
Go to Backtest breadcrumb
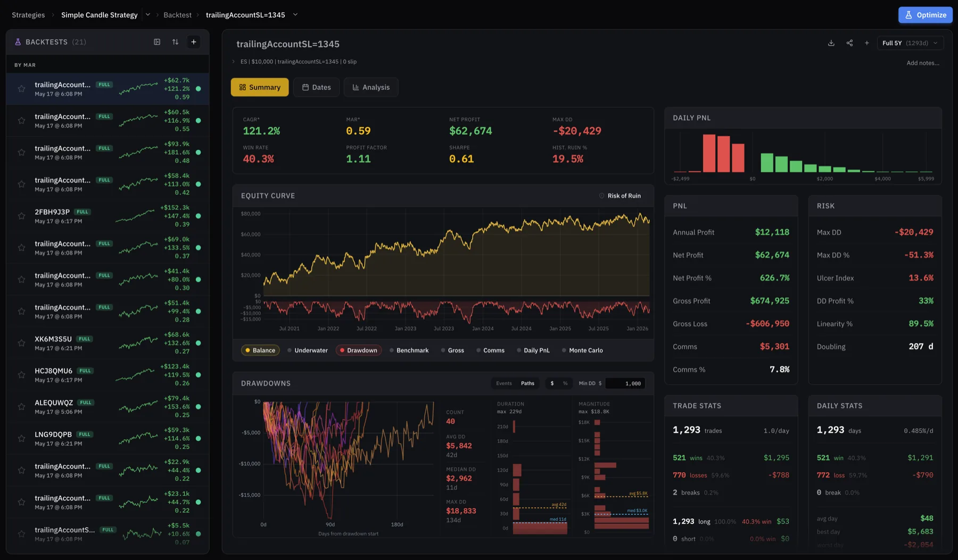pos(177,15)
